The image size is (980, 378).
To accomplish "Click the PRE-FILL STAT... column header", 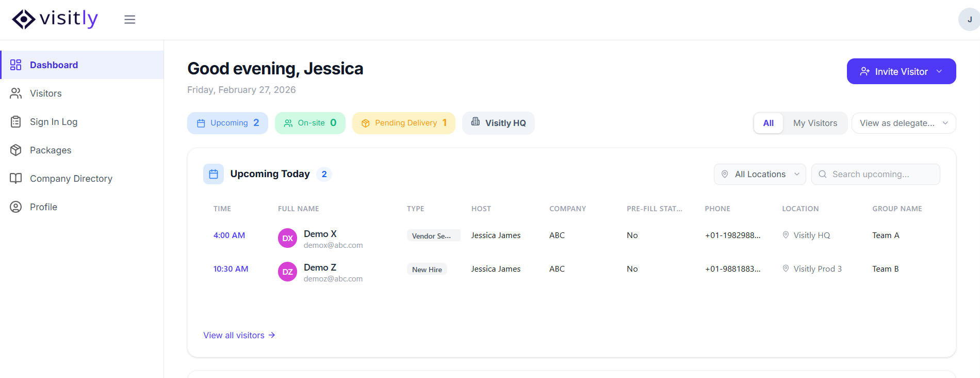I will click(x=654, y=209).
